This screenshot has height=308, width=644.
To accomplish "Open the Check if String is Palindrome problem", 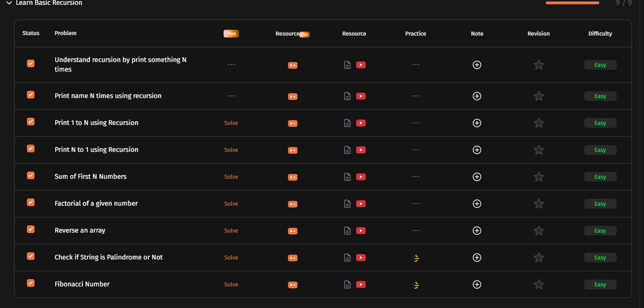I will tap(108, 257).
